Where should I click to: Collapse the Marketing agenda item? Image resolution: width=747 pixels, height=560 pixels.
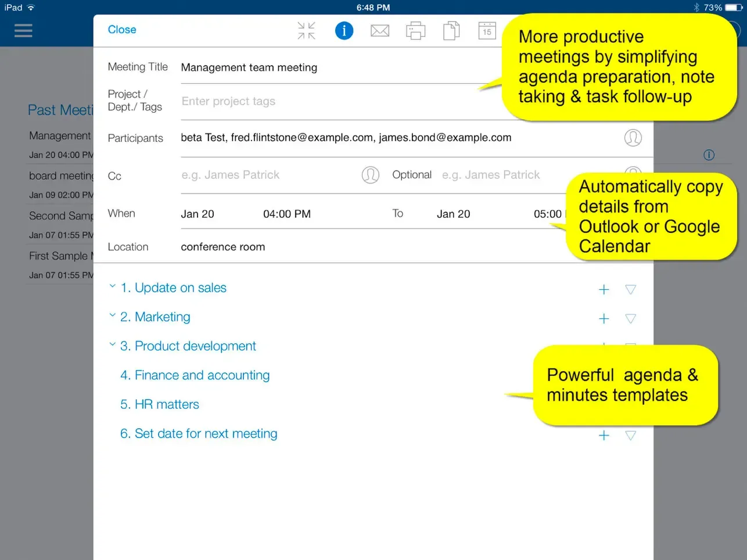click(x=112, y=315)
